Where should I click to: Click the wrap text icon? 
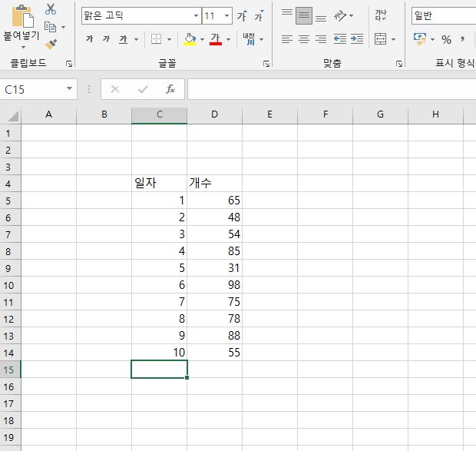[x=381, y=15]
